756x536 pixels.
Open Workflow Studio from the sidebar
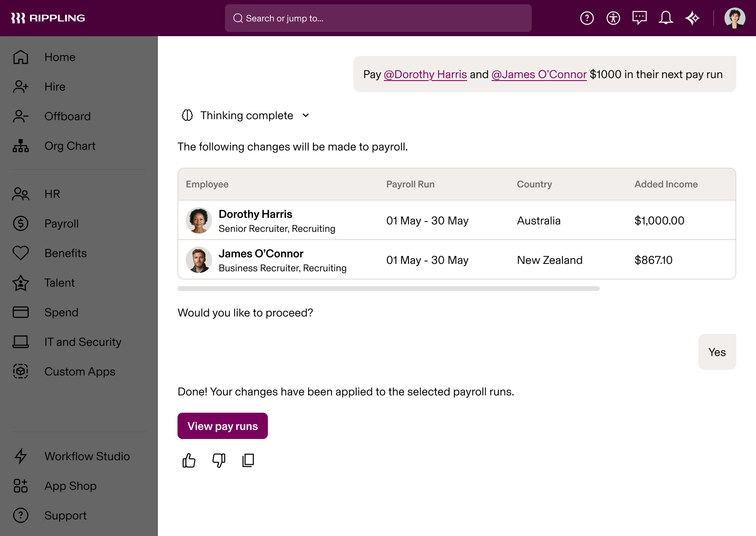[87, 456]
